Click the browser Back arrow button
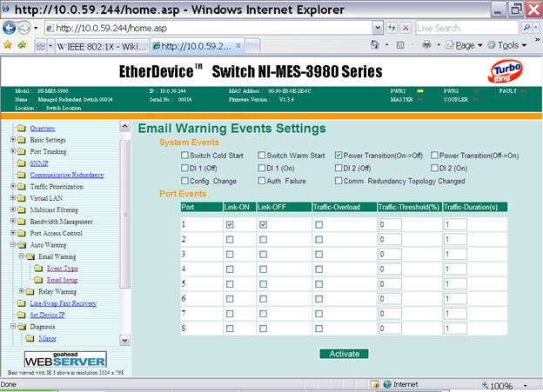 click(10, 27)
